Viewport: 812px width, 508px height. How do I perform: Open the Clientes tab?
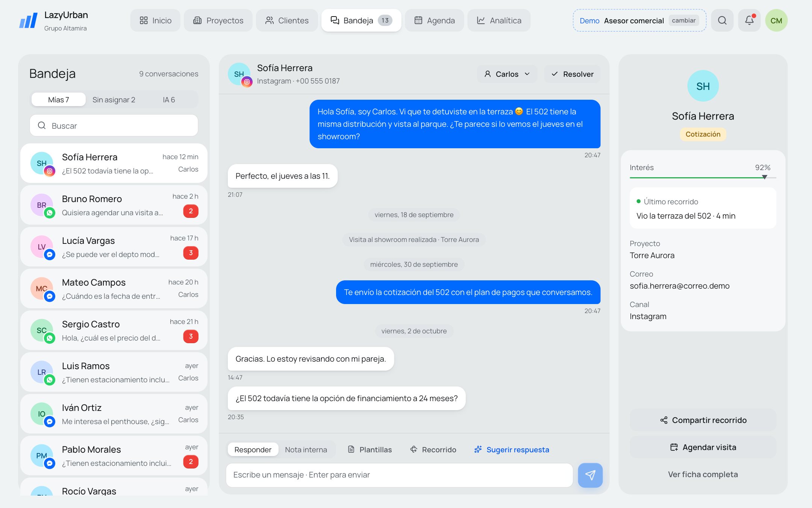click(x=287, y=20)
